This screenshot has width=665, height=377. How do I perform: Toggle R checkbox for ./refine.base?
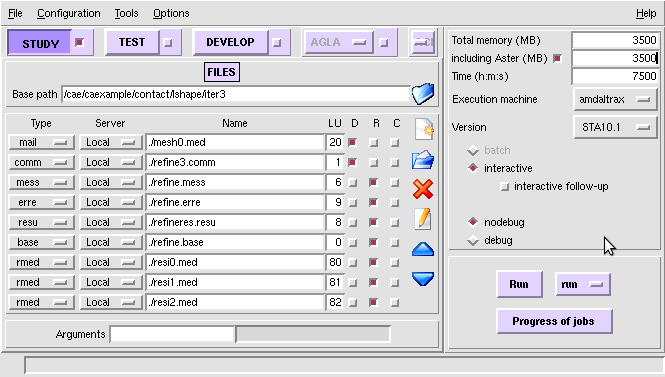coord(373,242)
